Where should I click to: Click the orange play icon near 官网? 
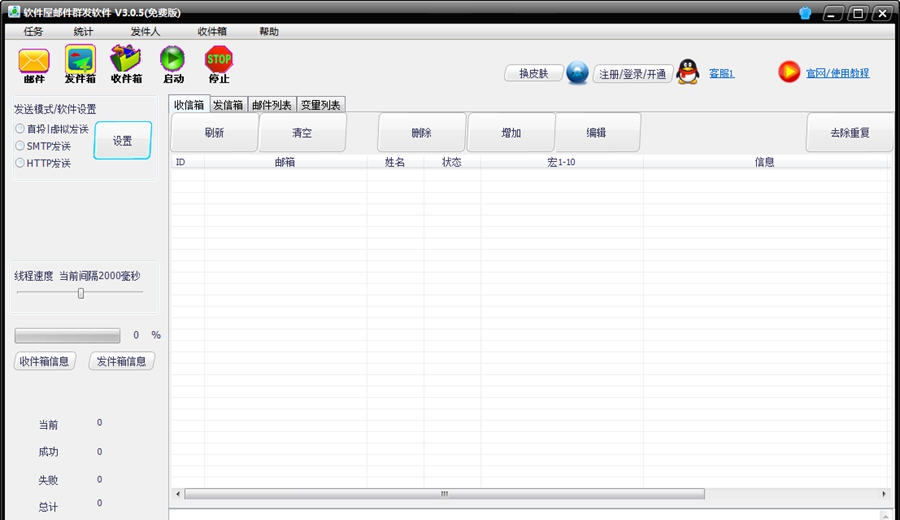[x=789, y=72]
